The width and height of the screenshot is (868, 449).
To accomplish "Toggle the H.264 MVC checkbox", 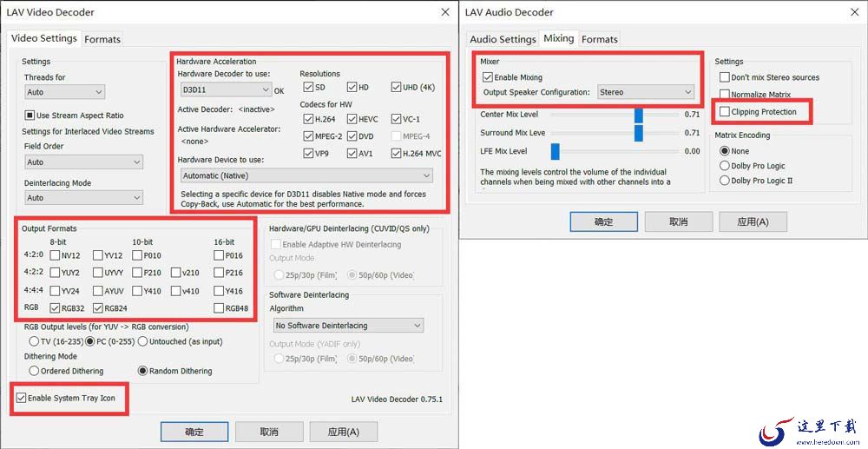I will pos(396,154).
